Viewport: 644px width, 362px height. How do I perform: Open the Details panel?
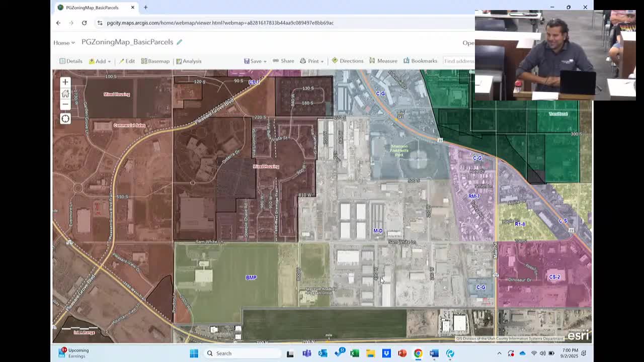tap(71, 61)
